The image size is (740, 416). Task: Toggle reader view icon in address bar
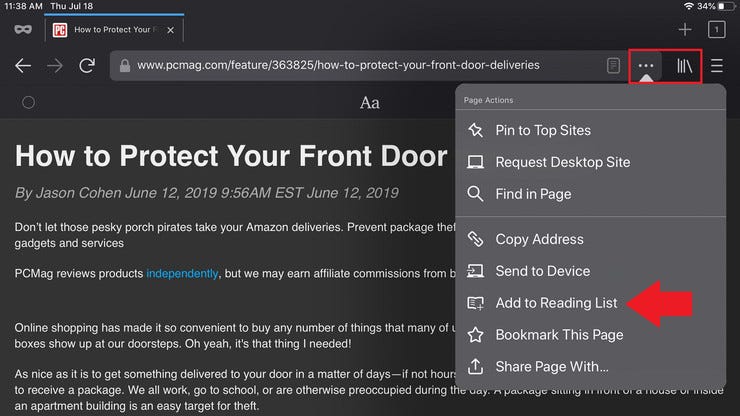613,65
